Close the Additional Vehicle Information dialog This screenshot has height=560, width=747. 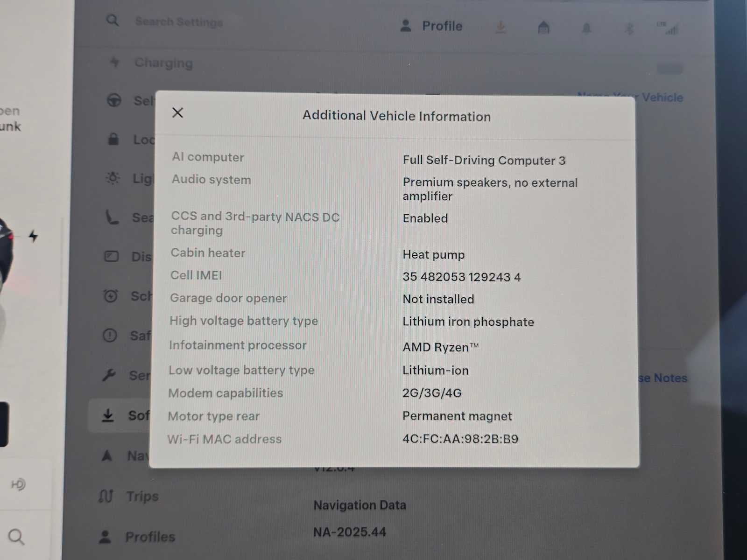pos(178,113)
